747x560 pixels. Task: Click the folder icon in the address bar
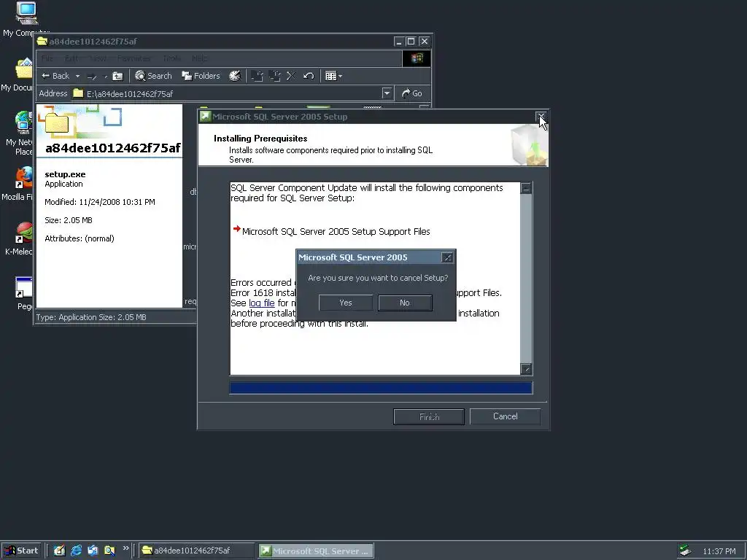[x=78, y=93]
